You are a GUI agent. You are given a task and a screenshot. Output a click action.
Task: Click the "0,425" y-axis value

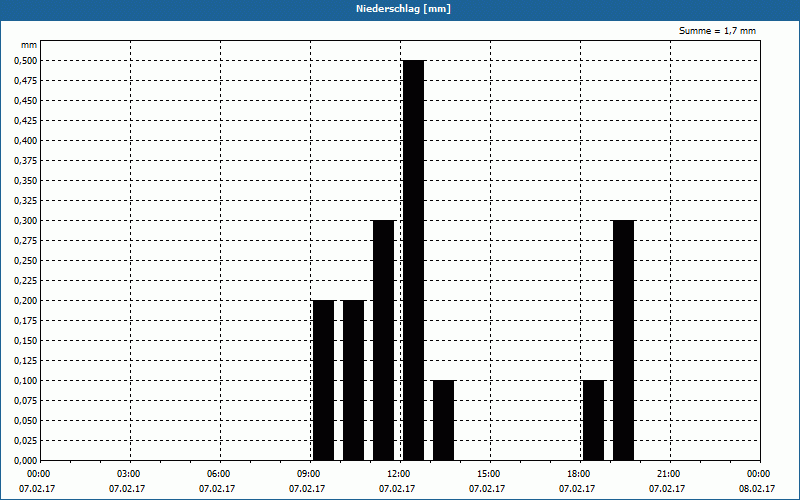click(26, 121)
